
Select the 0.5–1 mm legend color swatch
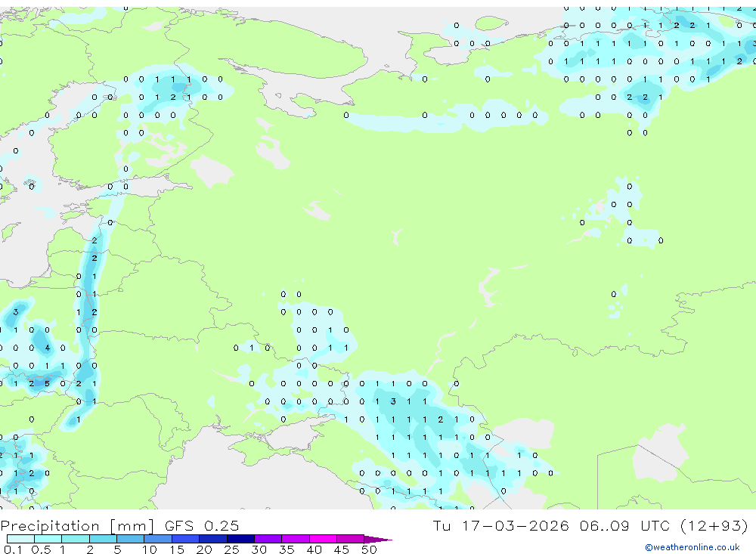tap(48, 539)
